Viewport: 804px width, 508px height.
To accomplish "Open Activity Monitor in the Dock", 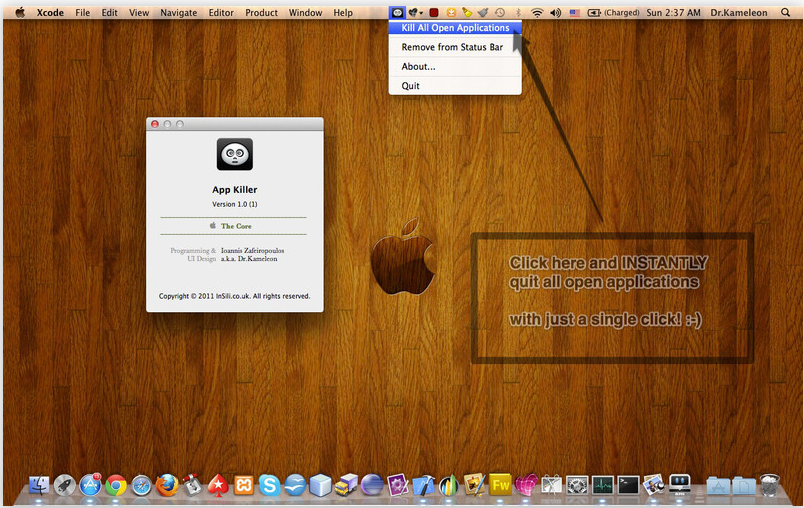I will coord(602,485).
